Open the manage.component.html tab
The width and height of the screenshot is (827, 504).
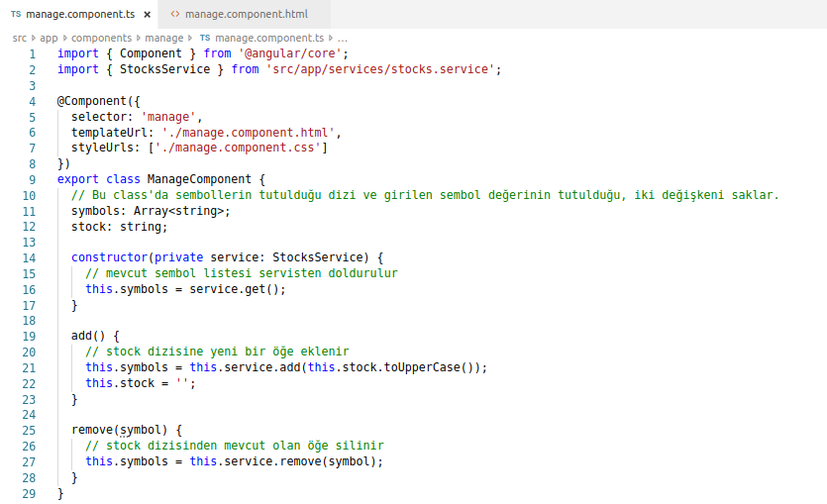point(247,14)
